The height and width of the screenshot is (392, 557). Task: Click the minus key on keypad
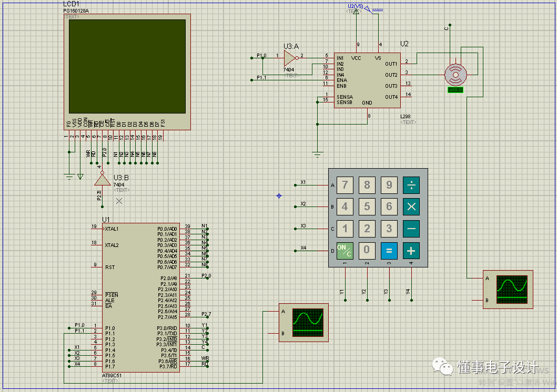point(411,229)
